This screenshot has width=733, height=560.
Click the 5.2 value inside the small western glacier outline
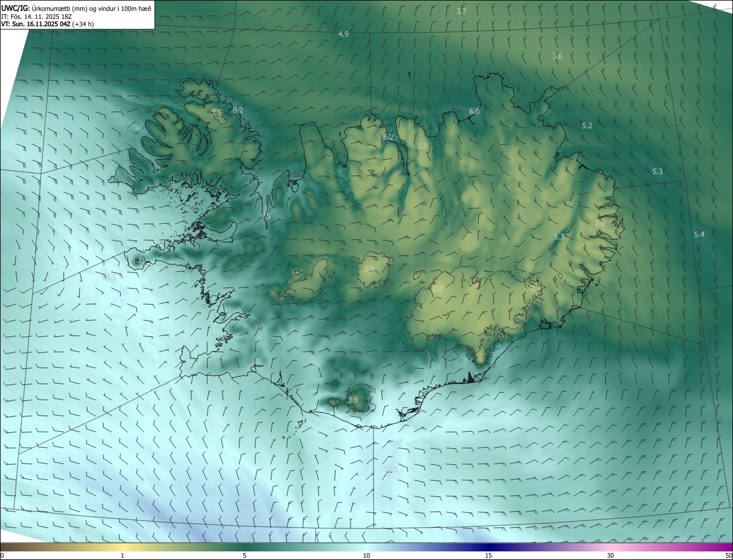point(136,261)
